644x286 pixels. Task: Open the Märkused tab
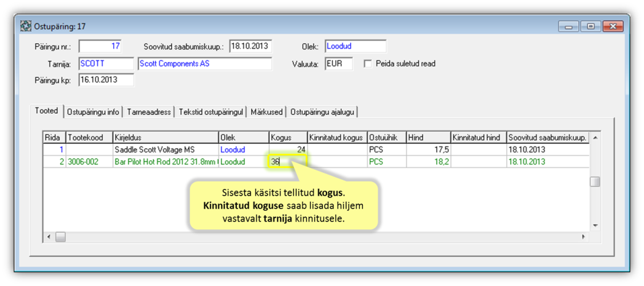click(267, 112)
